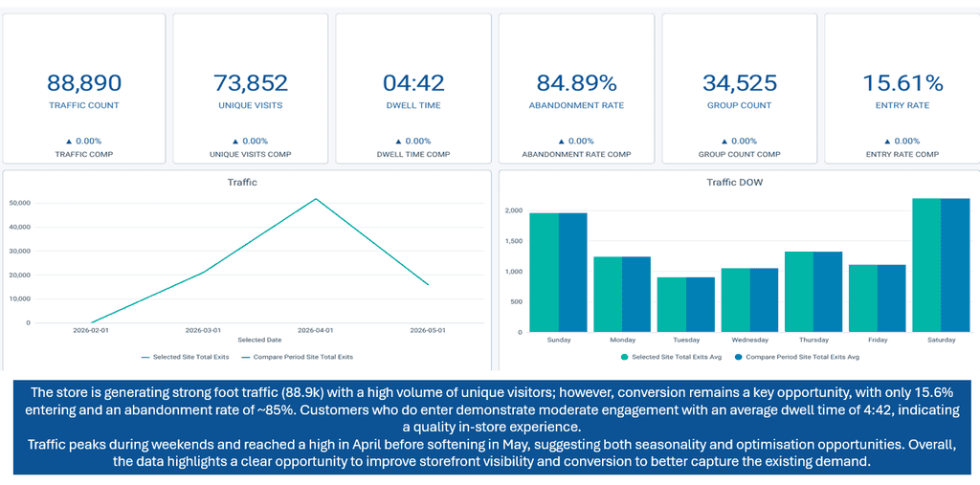Click the 2026-03-01 axis date label

point(203,330)
